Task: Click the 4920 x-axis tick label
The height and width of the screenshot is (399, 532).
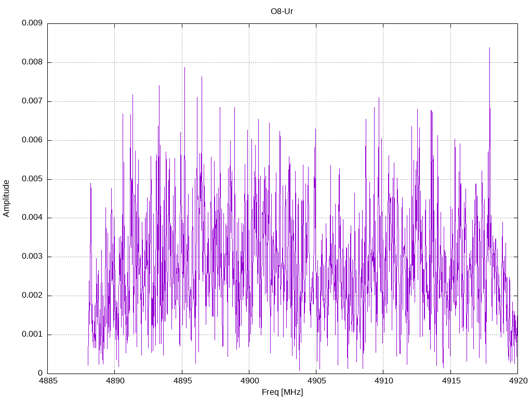Action: (518, 381)
